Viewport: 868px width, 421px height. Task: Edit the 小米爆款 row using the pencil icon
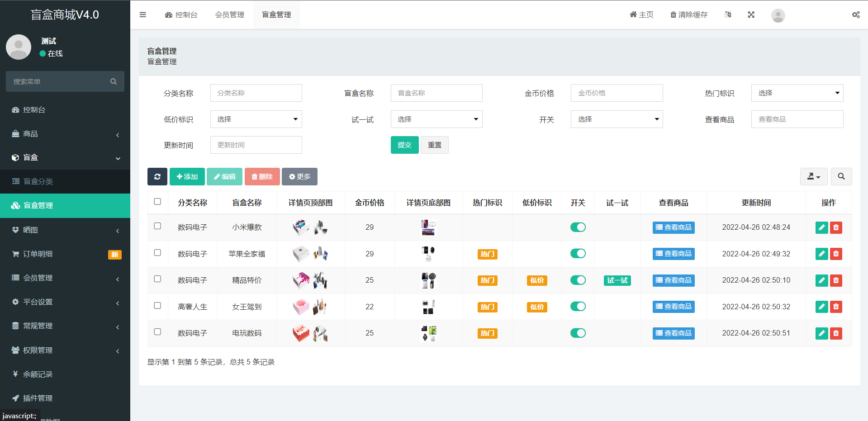821,227
